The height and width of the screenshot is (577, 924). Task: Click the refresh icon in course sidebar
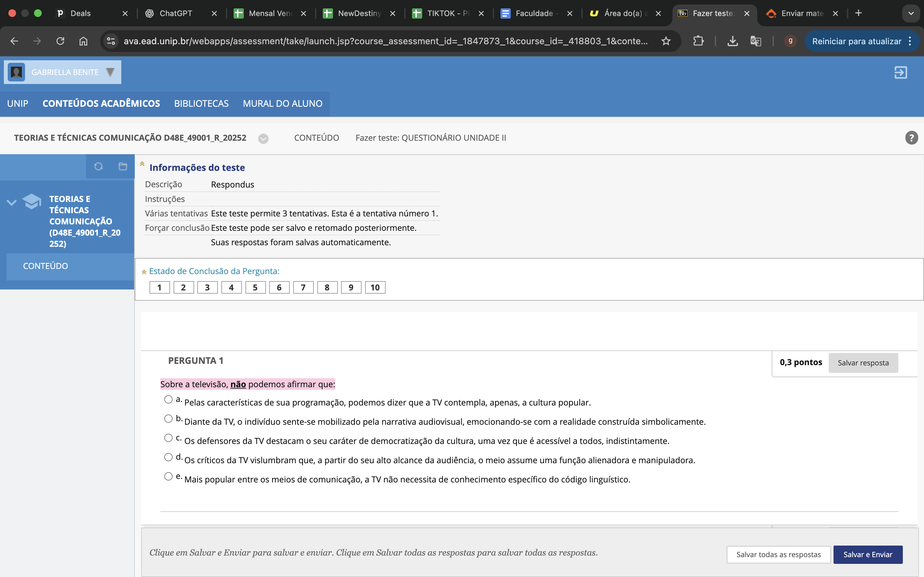(98, 166)
